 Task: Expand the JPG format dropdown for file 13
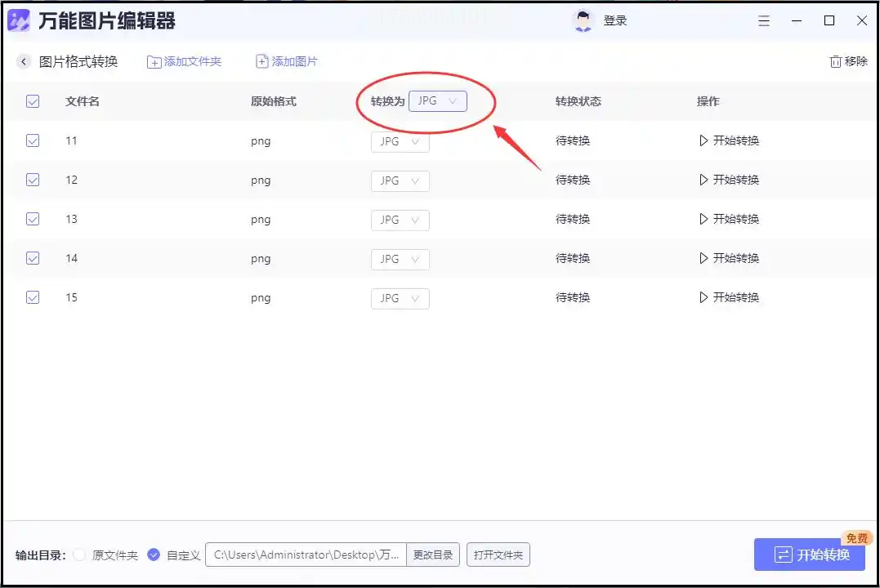click(400, 220)
